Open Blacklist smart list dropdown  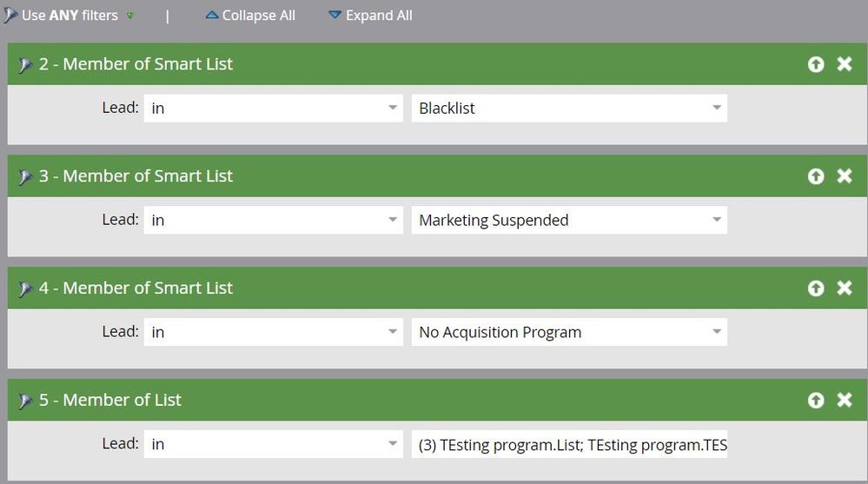click(717, 108)
